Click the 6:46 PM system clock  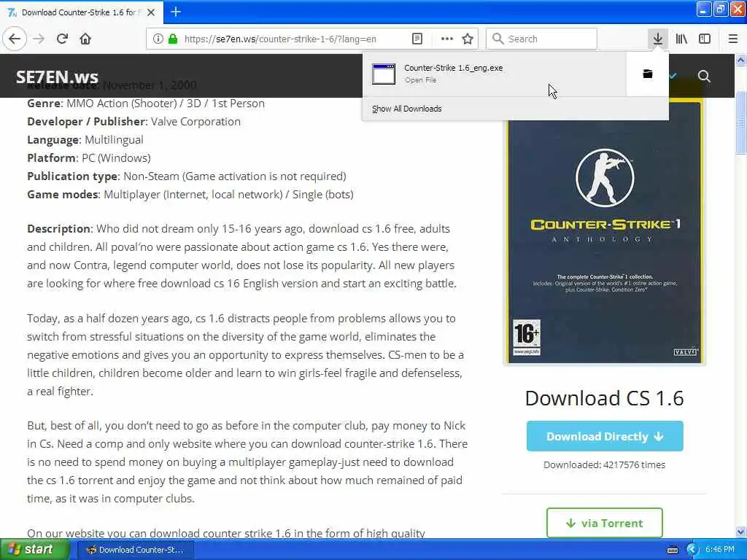coord(720,549)
